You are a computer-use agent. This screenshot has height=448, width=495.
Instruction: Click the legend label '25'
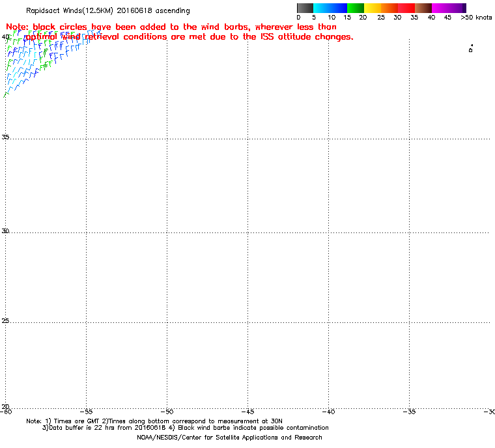[381, 18]
